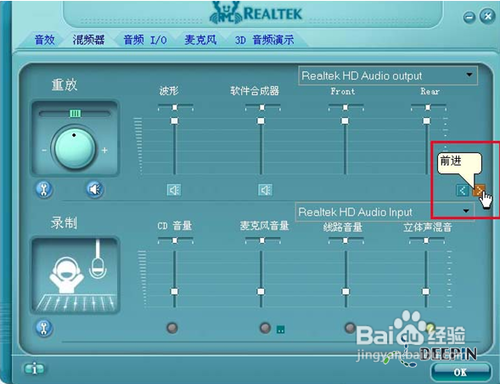
Task: Close the Realtek audio manager window
Action: pyautogui.click(x=487, y=16)
